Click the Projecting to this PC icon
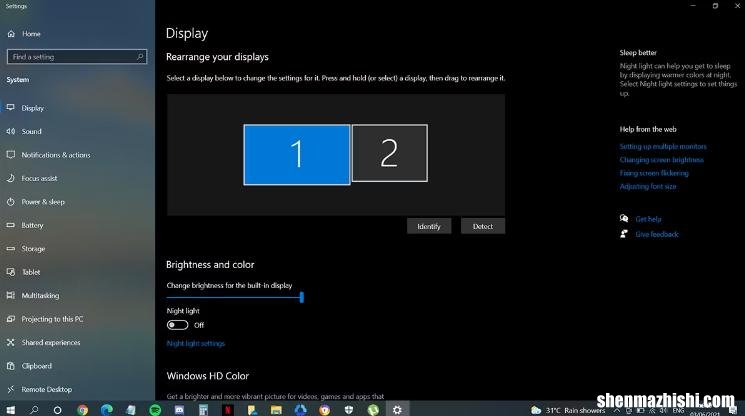Image resolution: width=745 pixels, height=416 pixels. [10, 319]
